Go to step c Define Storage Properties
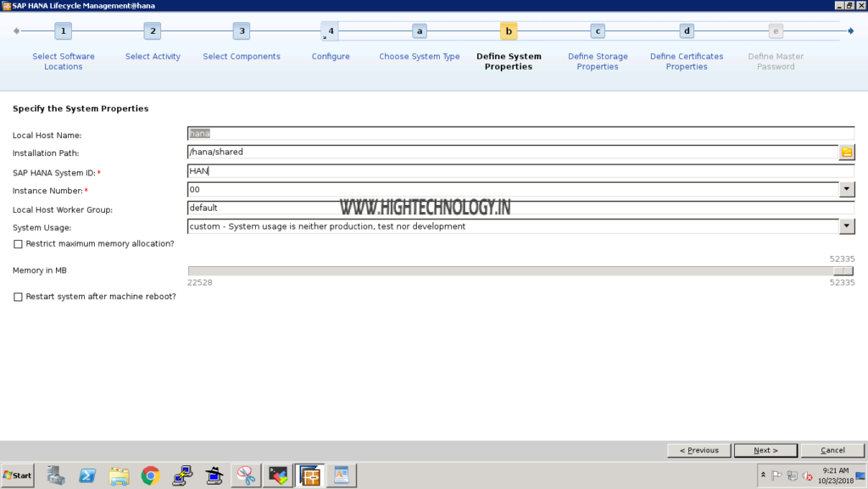The height and width of the screenshot is (489, 868). coord(598,31)
